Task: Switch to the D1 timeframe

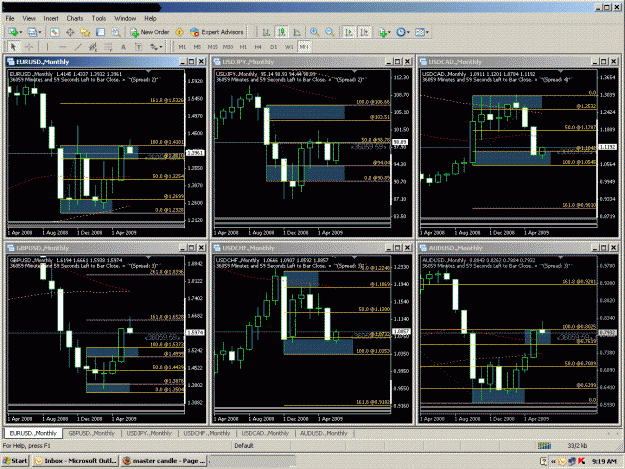Action: tap(273, 47)
